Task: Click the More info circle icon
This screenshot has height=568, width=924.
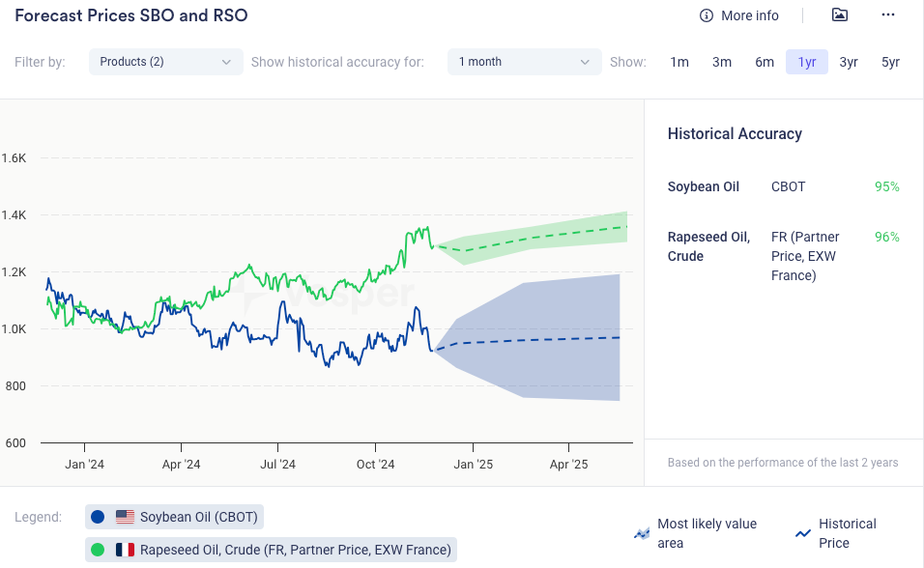Action: coord(706,15)
